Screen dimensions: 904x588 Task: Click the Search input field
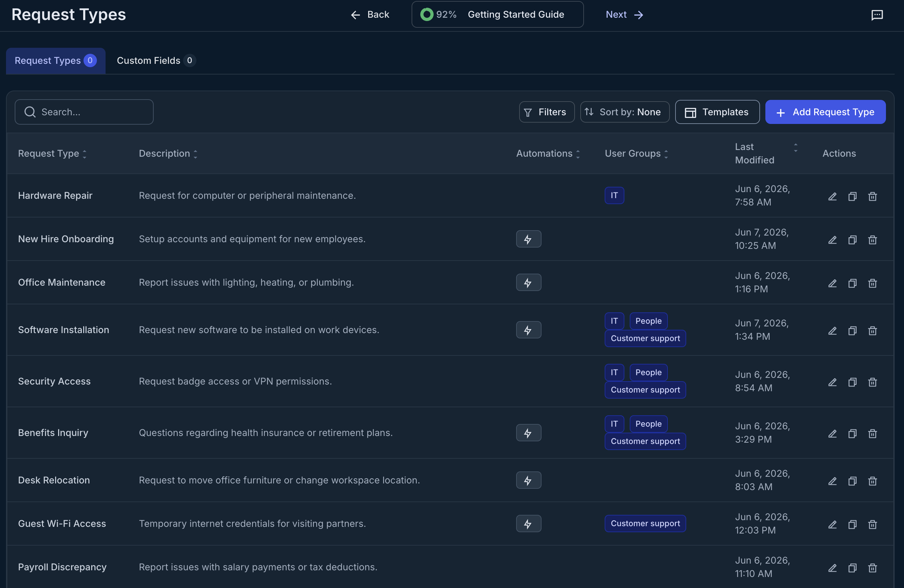[84, 112]
